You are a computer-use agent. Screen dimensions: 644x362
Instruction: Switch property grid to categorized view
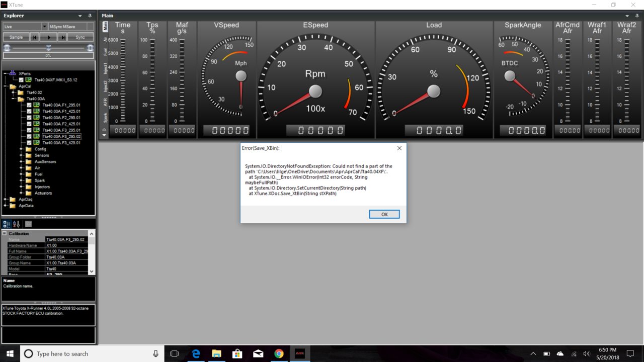pos(7,224)
